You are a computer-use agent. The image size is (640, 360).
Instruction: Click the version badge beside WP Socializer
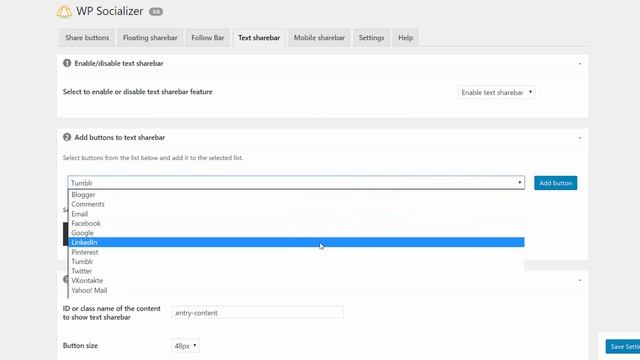point(156,11)
